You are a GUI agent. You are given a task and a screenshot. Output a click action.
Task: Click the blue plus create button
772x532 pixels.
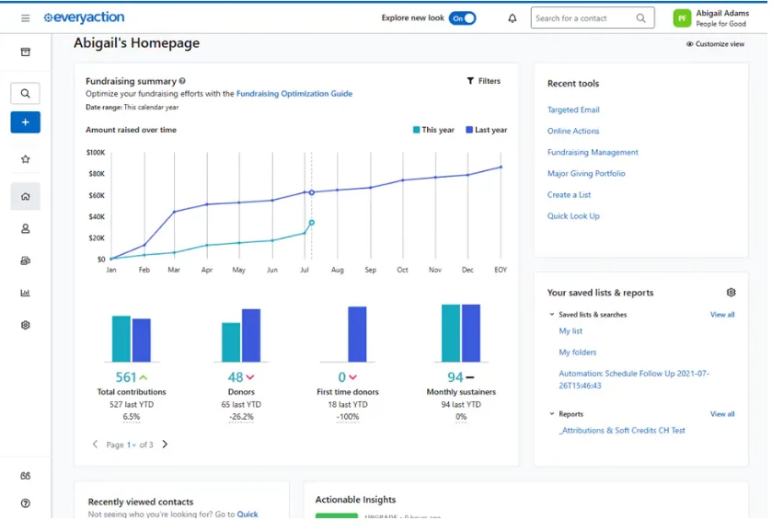tap(25, 122)
